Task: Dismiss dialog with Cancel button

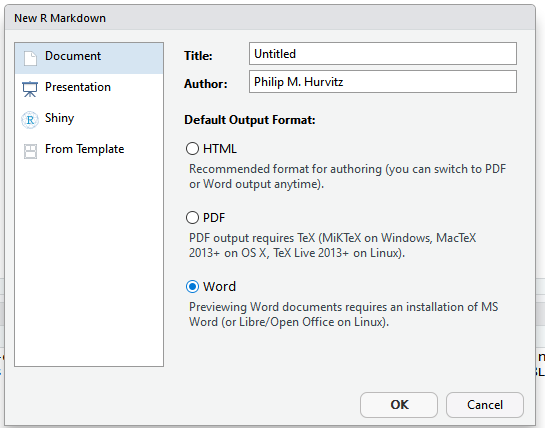Action: point(485,405)
